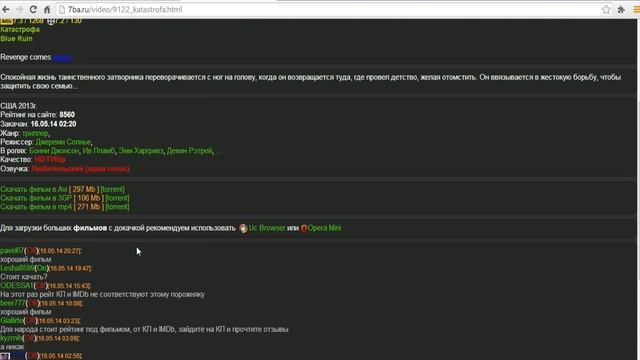Screen dimensions: 640x360
Task: Click the browser forward arrow
Action: [19, 9]
